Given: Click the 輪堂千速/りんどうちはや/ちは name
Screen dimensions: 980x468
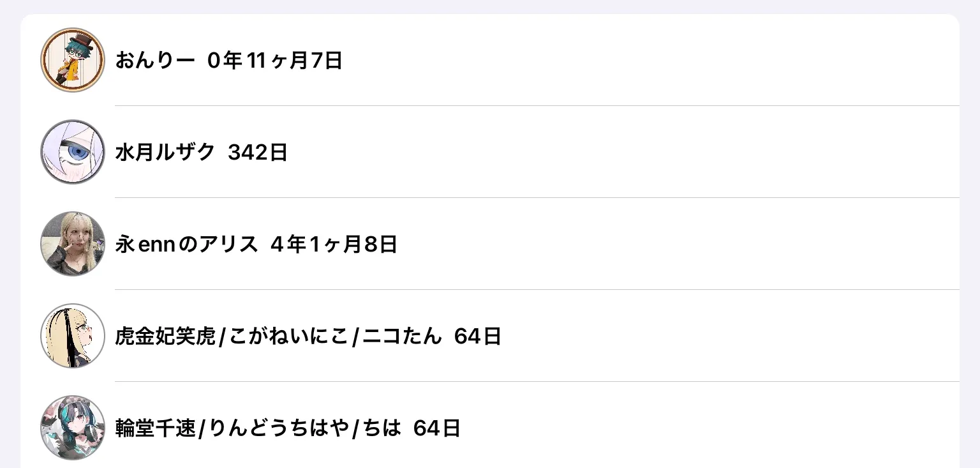Looking at the screenshot, I should [258, 428].
